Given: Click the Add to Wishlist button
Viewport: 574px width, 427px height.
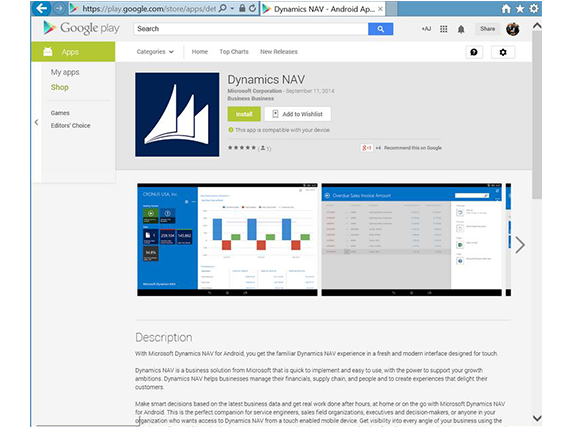Looking at the screenshot, I should pyautogui.click(x=298, y=114).
